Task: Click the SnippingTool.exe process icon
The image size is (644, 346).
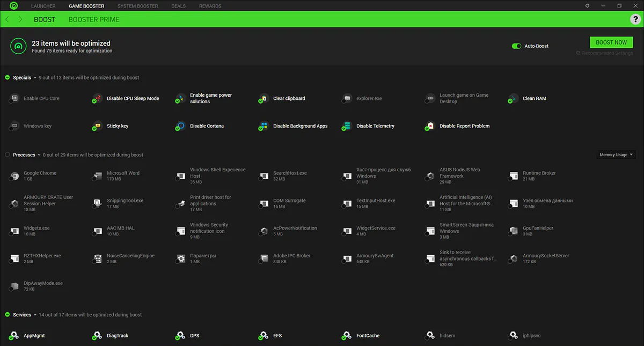Action: 97,204
